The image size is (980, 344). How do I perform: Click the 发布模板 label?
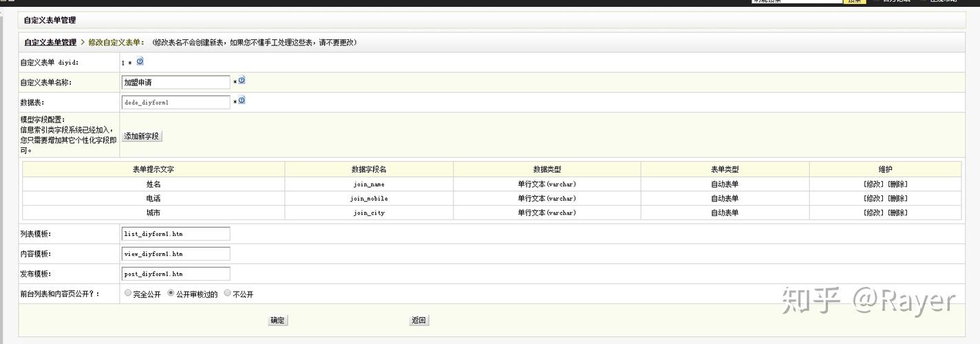(36, 274)
